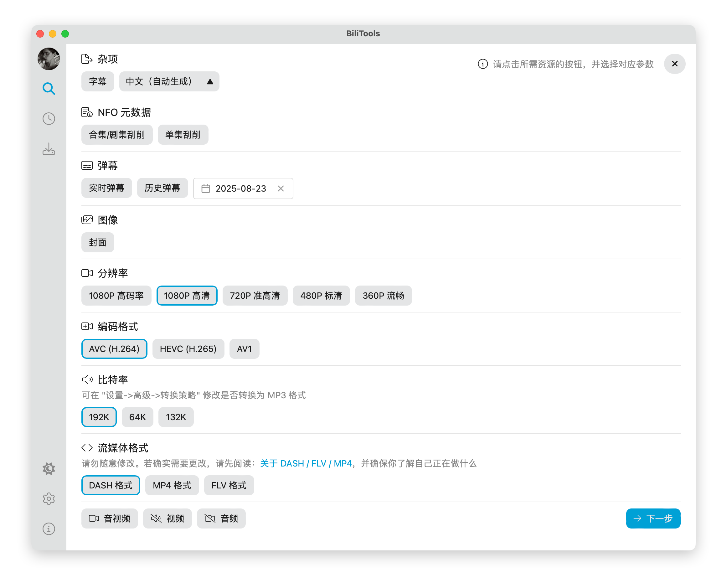The height and width of the screenshot is (588, 727).
Task: Choose AVC (H.264) encoding
Action: click(114, 349)
